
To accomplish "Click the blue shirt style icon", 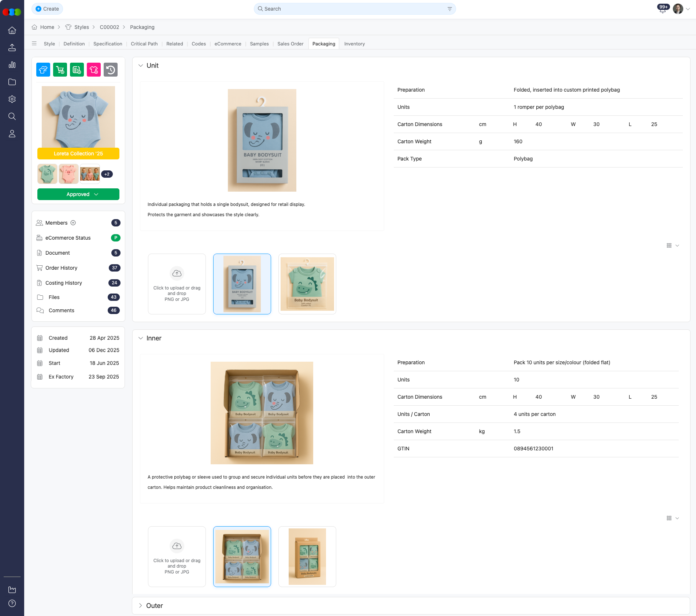I will point(43,70).
